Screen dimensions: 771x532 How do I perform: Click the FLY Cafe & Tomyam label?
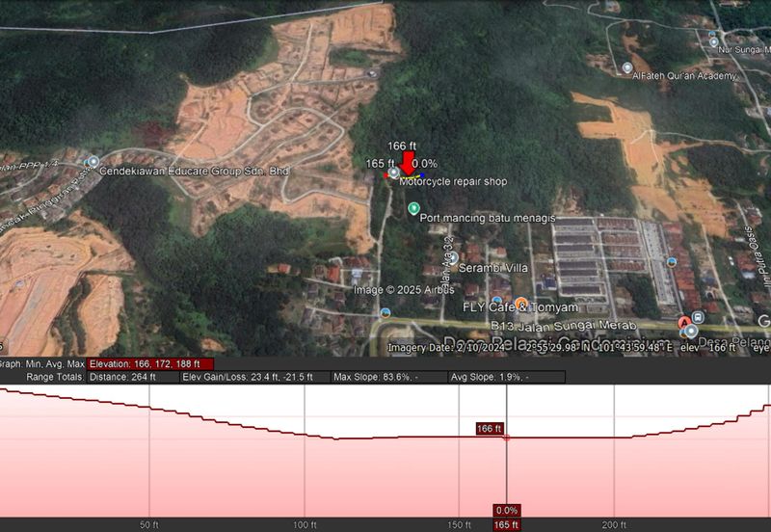[x=520, y=307]
